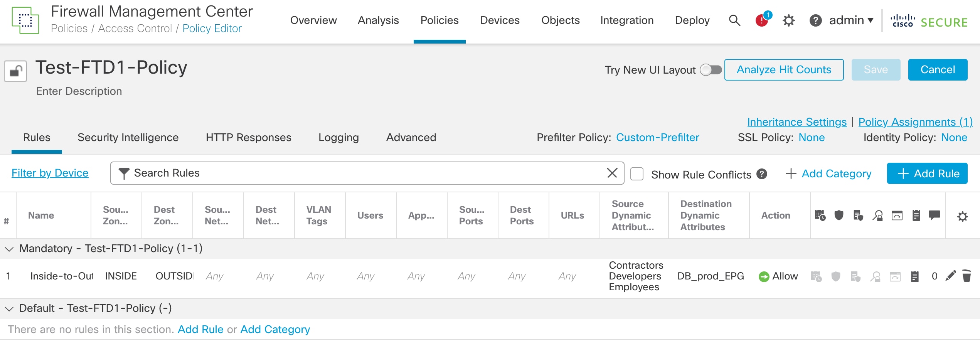Collapse the Mandatory - Test-FTD1-Policy section

click(x=9, y=249)
